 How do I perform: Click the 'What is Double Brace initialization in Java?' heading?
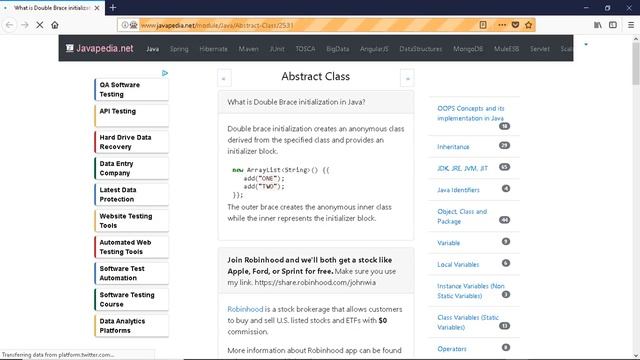pyautogui.click(x=296, y=102)
